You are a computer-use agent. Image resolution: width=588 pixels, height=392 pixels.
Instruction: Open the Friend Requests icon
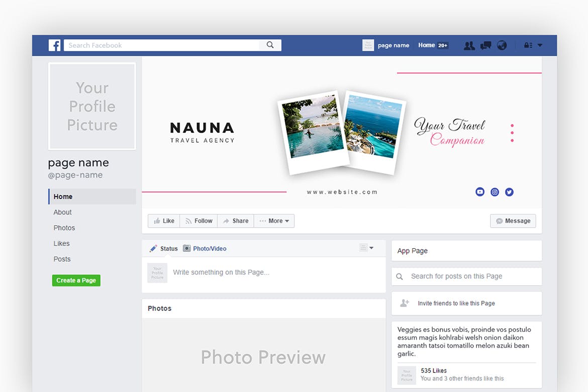469,45
